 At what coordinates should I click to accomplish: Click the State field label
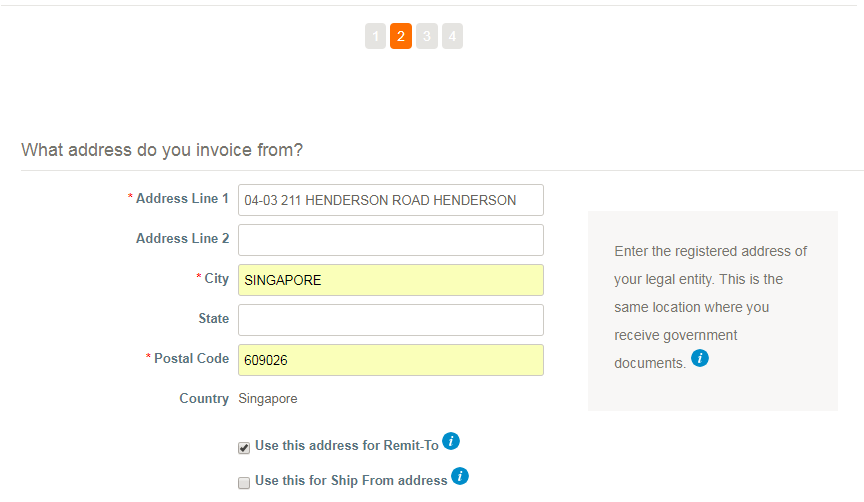tap(214, 319)
